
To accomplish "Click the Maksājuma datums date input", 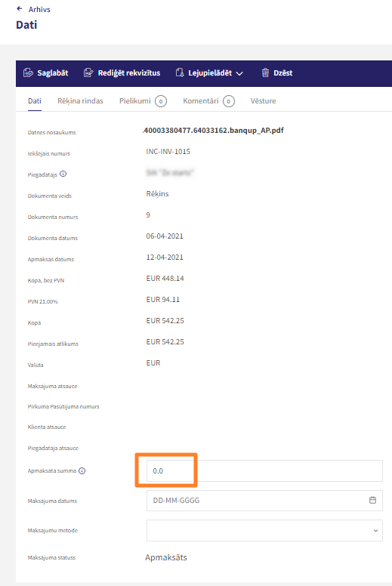I will [264, 501].
